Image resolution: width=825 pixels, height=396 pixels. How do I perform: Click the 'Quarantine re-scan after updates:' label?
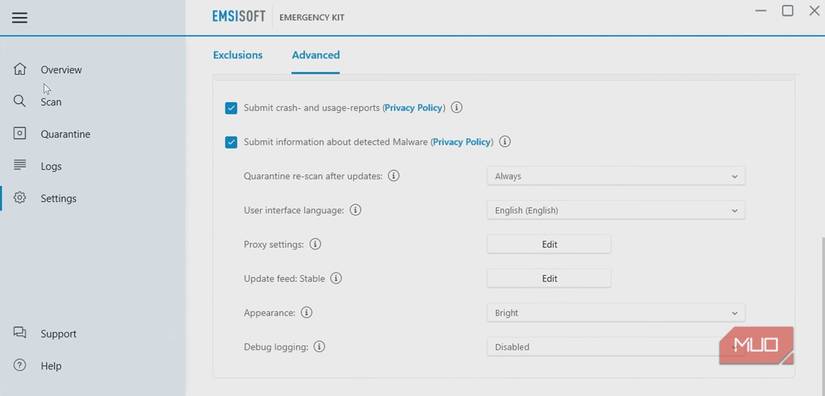[313, 176]
